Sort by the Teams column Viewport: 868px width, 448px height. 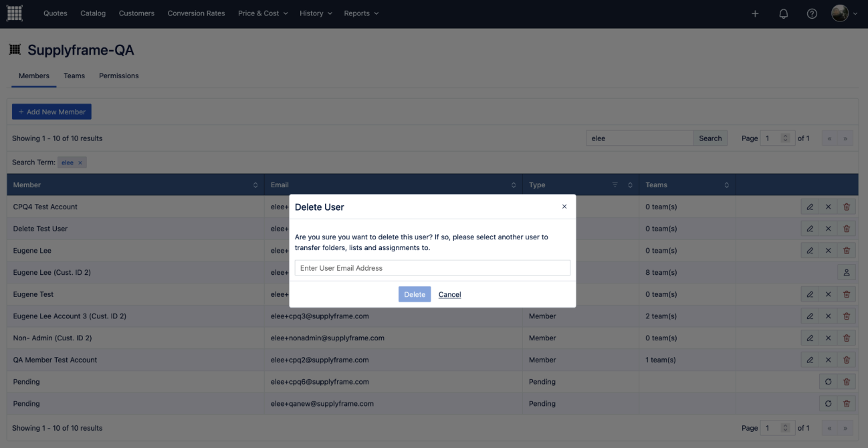click(727, 185)
